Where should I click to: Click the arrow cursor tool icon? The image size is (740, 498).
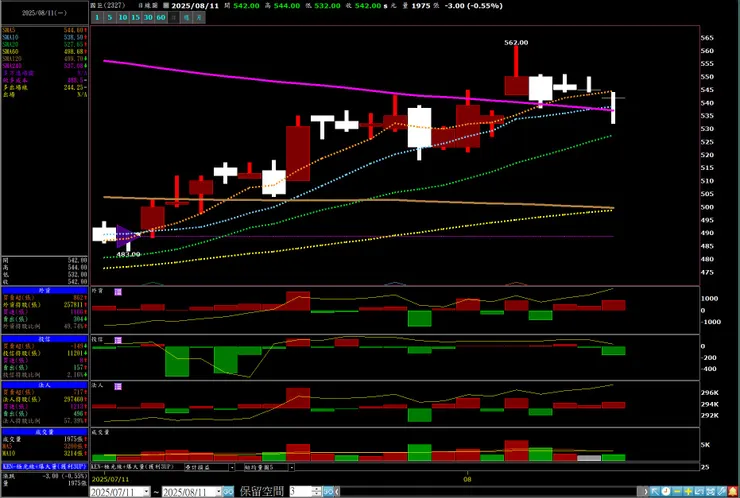[x=655, y=491]
